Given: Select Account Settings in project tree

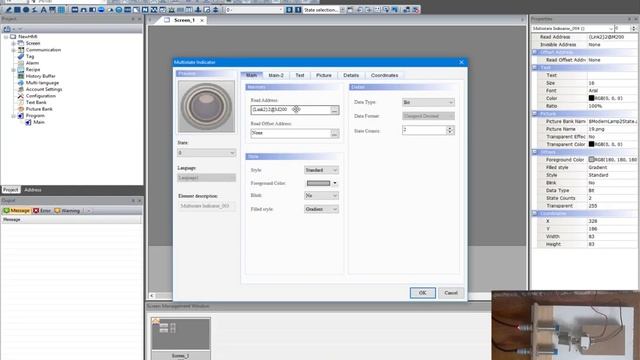Looking at the screenshot, I should (x=44, y=89).
